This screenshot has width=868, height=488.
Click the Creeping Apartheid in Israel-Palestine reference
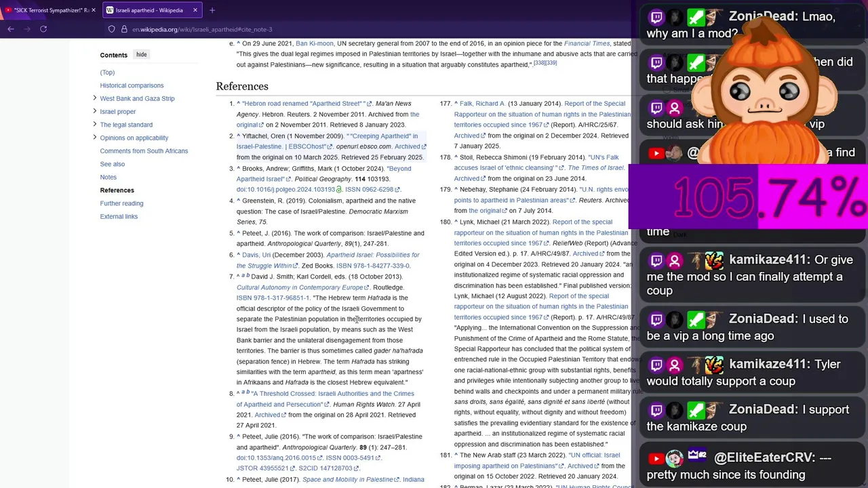328,142
